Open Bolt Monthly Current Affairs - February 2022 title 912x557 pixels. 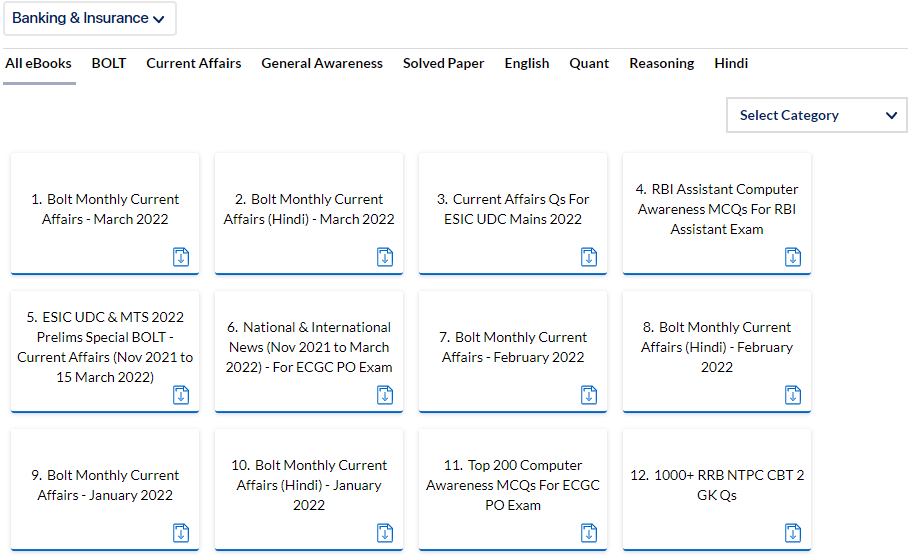click(x=513, y=347)
